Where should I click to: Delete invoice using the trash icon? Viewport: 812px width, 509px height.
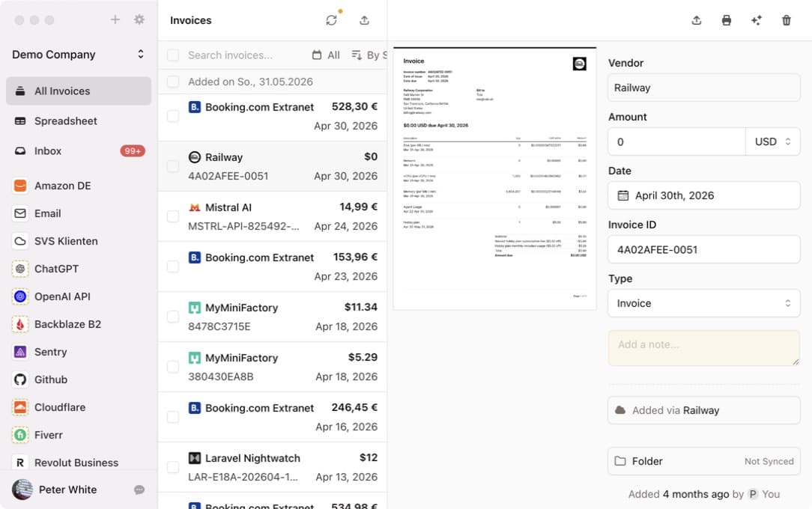click(786, 20)
